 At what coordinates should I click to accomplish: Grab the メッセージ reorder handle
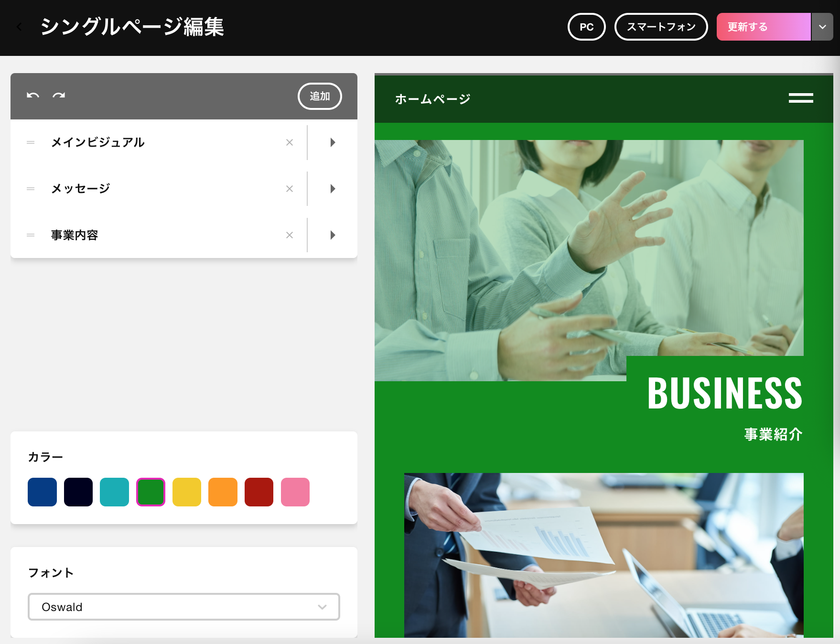click(31, 189)
